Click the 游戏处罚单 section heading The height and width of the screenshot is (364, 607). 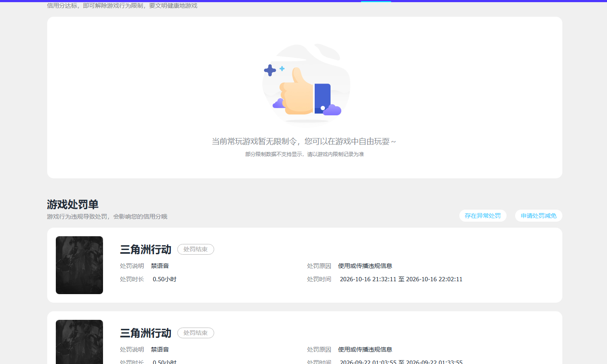coord(73,204)
